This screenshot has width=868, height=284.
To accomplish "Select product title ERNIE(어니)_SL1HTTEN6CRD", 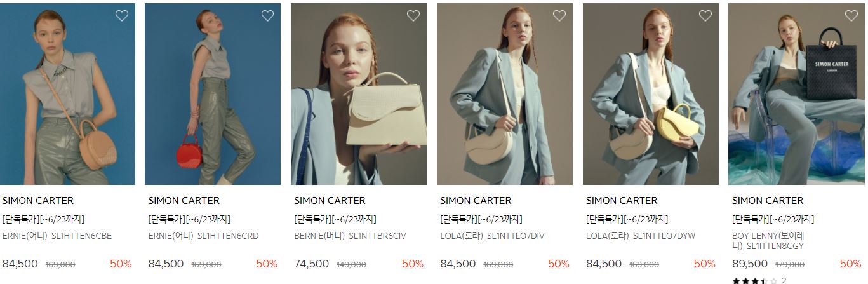I will 203,236.
